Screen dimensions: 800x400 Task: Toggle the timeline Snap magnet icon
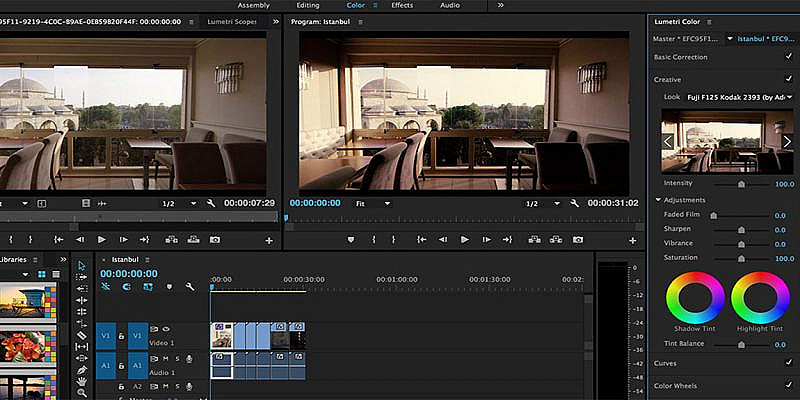(x=127, y=287)
